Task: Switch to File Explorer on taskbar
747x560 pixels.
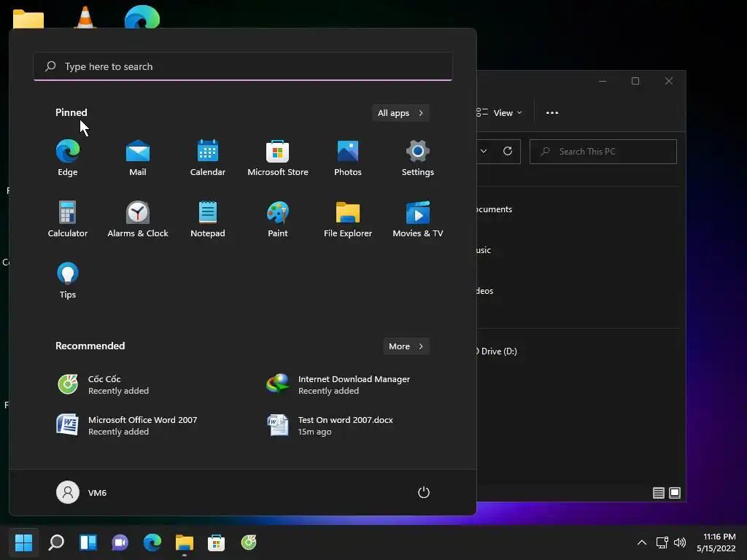Action: pos(185,542)
